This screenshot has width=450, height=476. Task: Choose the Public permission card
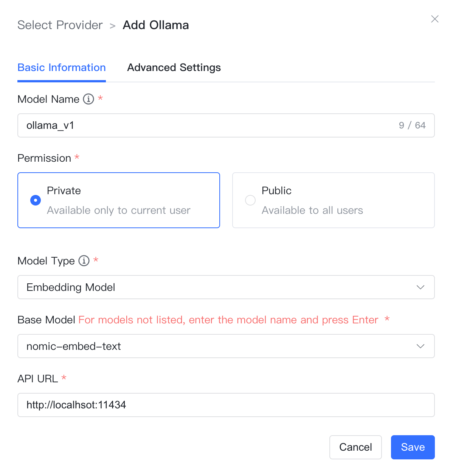point(334,200)
